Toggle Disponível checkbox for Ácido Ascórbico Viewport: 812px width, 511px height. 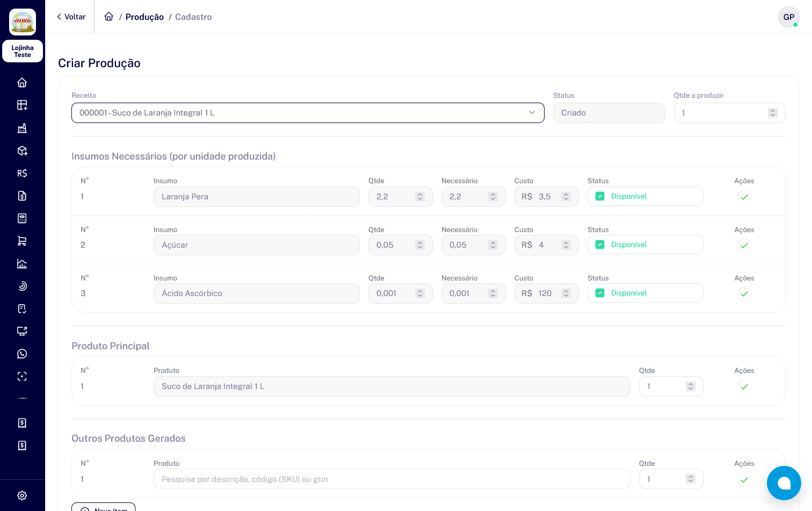600,293
